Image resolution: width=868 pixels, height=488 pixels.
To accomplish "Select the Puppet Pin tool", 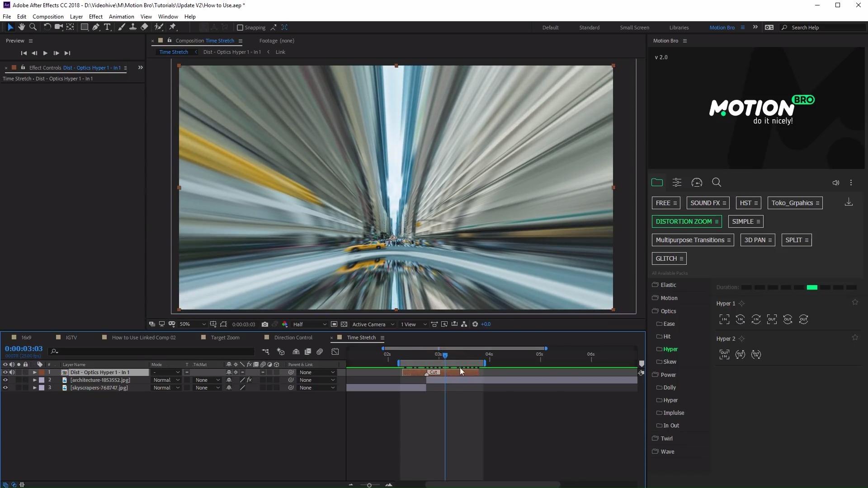I will pos(173,27).
